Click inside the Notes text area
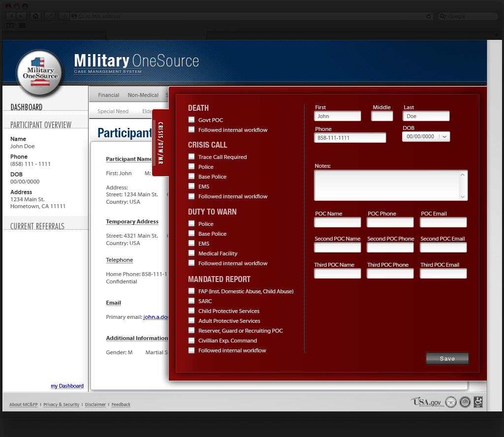Image resolution: width=504 pixels, height=437 pixels. (x=389, y=186)
